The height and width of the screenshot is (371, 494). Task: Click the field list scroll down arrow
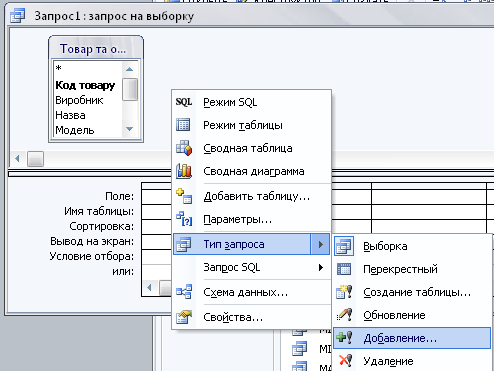pos(130,129)
